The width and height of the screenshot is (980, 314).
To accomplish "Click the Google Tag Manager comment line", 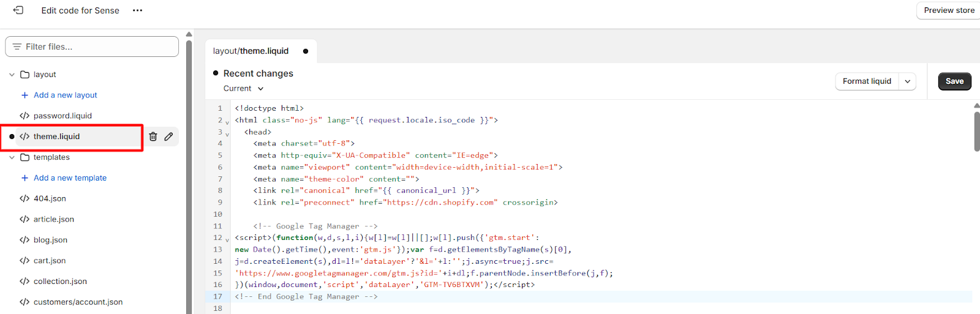I will click(315, 226).
